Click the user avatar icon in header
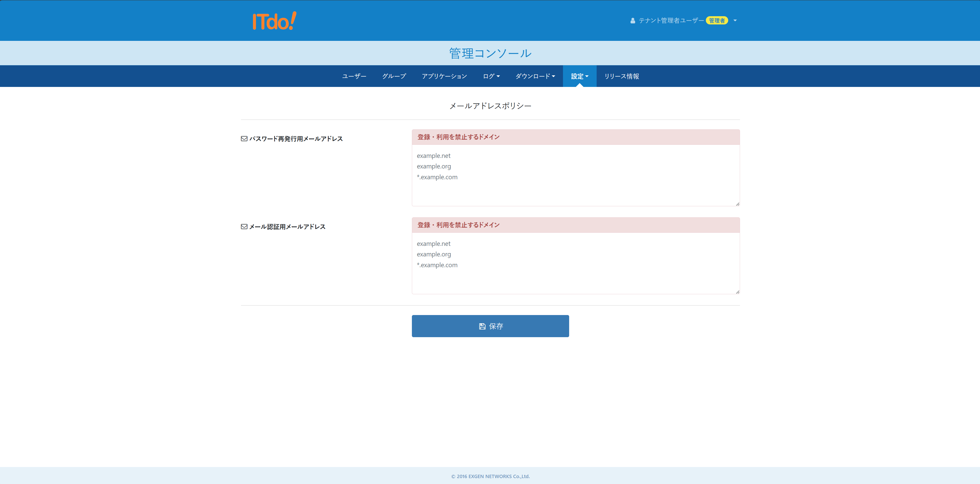Viewport: 980px width, 484px height. (632, 21)
